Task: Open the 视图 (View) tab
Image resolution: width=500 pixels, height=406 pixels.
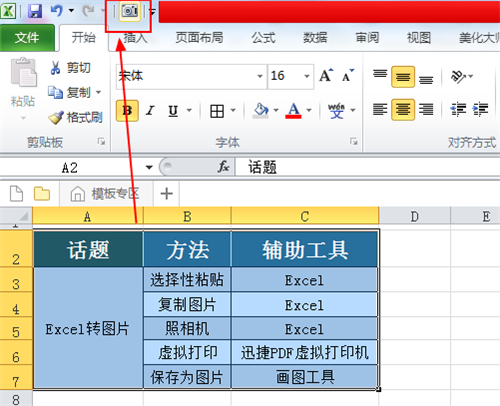Action: (419, 38)
